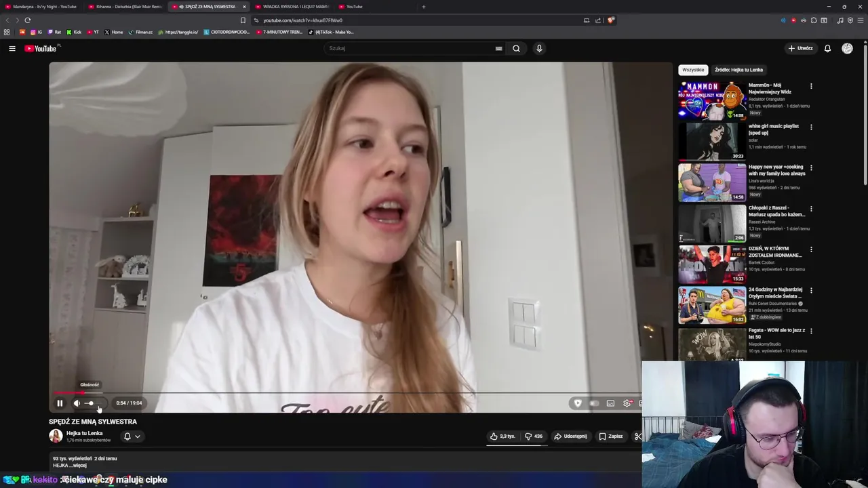Image resolution: width=868 pixels, height=488 pixels.
Task: Open Happy new year cooking thumbnail
Action: (x=712, y=182)
